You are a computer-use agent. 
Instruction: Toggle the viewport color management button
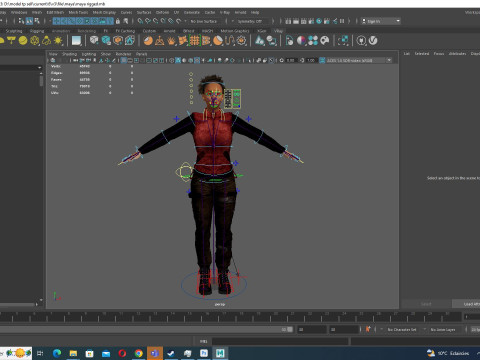pos(322,60)
